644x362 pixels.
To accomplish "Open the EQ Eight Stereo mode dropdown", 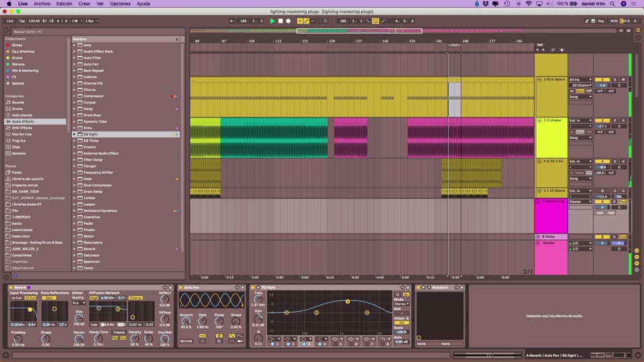I will (x=402, y=304).
